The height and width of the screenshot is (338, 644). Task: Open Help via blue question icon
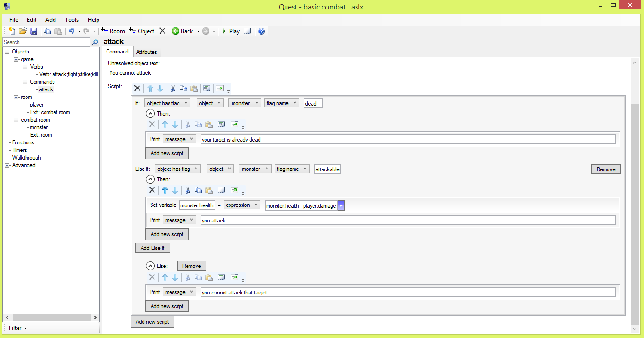(261, 31)
